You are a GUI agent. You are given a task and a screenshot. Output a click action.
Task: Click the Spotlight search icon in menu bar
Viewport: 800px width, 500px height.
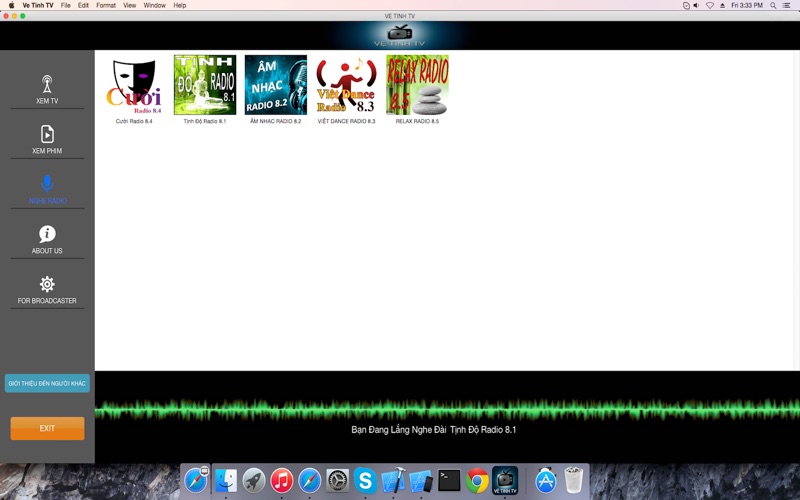773,5
